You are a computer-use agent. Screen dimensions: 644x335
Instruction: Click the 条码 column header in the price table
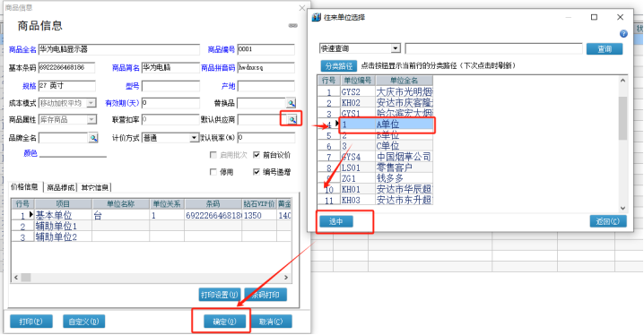coord(213,204)
